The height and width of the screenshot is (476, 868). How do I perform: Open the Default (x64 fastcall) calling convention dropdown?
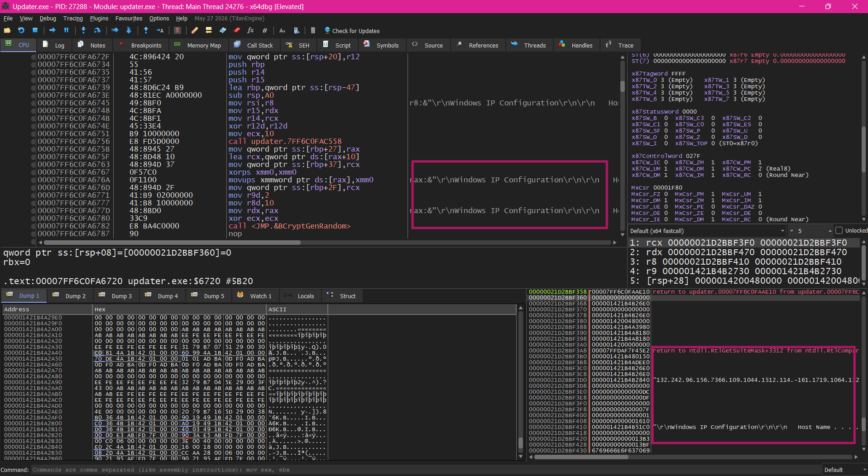click(x=707, y=231)
